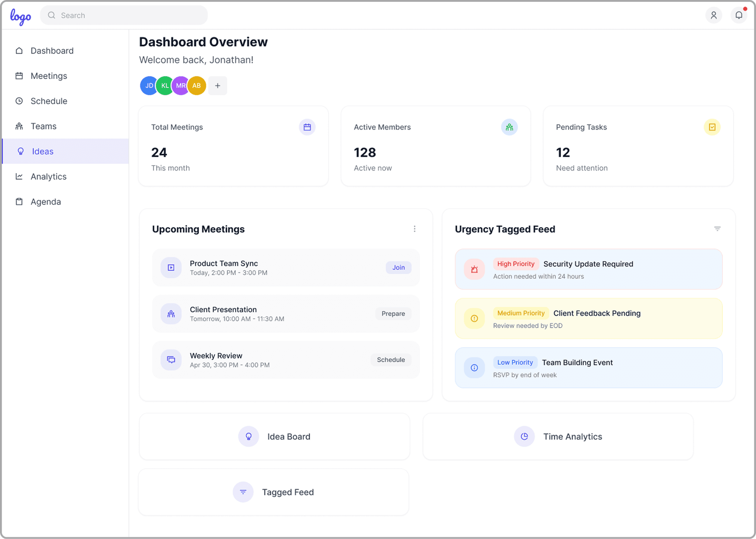Screen dimensions: 756x539
Task: Click the Active Members people icon
Action: point(509,127)
